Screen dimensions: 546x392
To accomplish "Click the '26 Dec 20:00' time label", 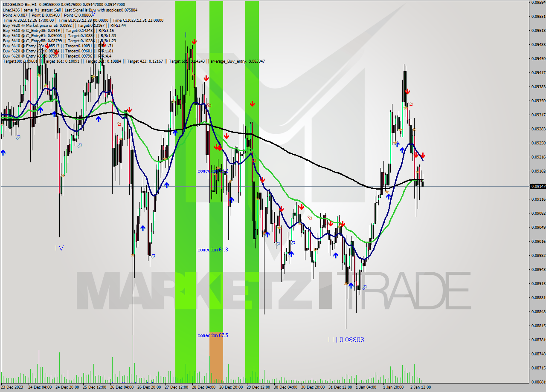I will coord(149,387).
